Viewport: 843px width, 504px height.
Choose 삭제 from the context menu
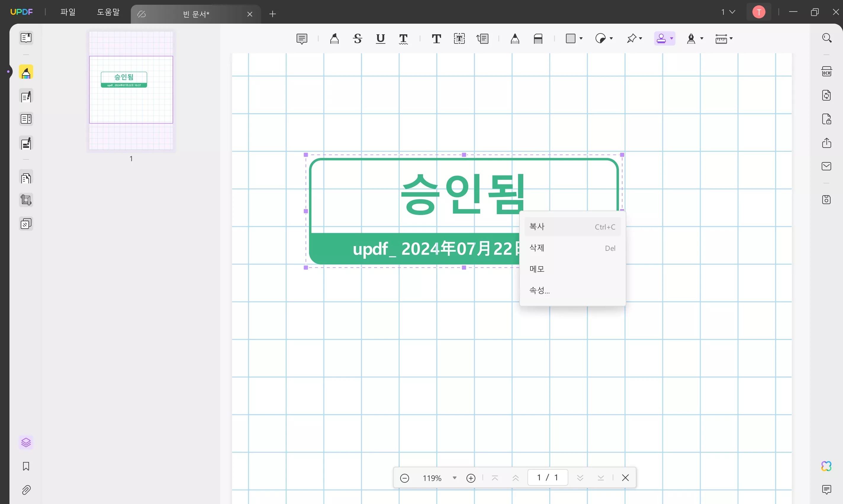(x=572, y=248)
